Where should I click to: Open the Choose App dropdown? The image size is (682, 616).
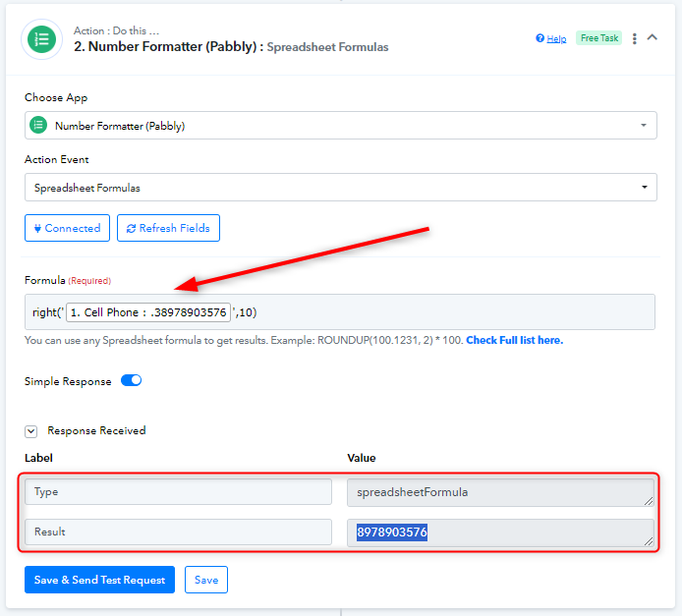(x=341, y=126)
